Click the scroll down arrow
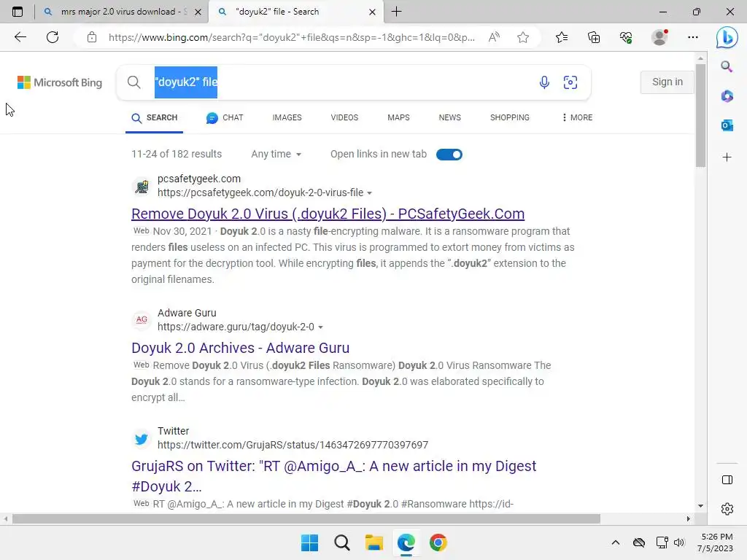The width and height of the screenshot is (747, 560). point(700,506)
